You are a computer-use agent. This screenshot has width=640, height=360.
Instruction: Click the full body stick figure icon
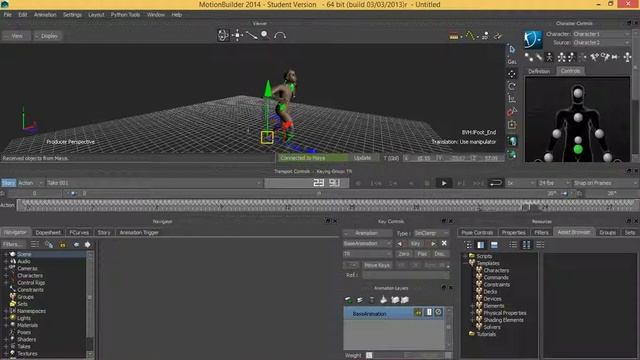click(549, 57)
